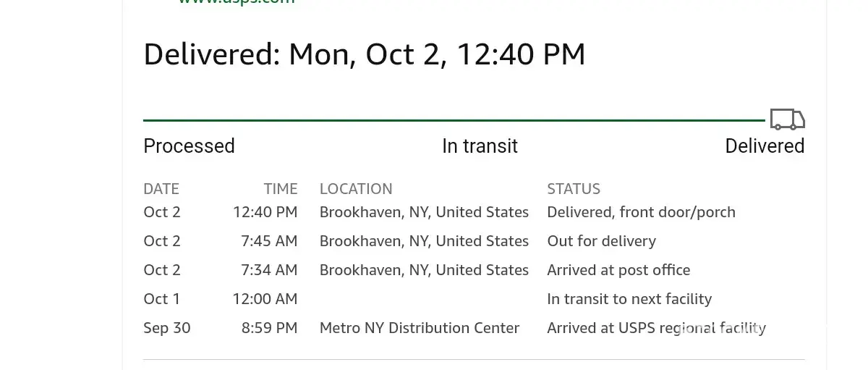
Task: Click the TIME column header
Action: [x=281, y=189]
